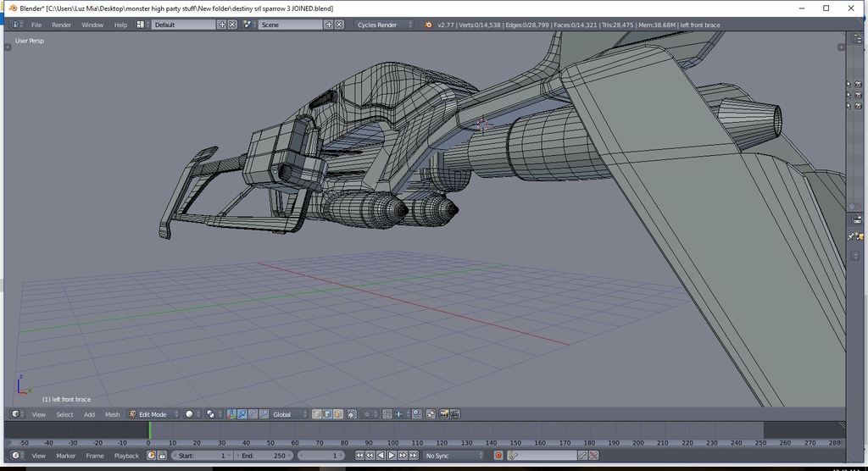Open the timeline Marker menu
Screen dimensions: 868x471
pos(65,456)
